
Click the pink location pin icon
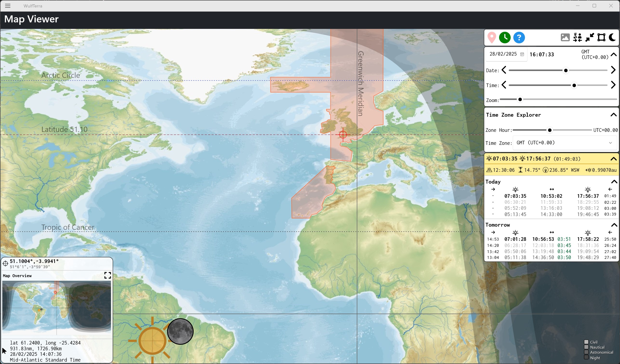[x=492, y=38]
